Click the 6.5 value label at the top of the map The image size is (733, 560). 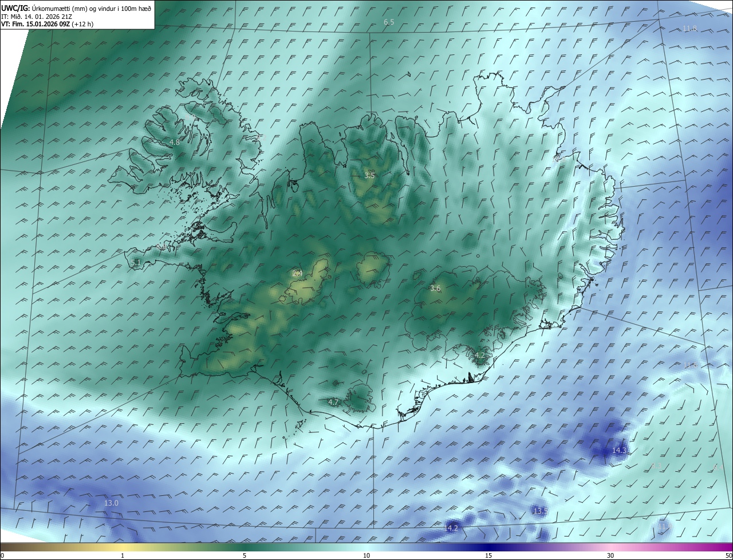pyautogui.click(x=389, y=22)
